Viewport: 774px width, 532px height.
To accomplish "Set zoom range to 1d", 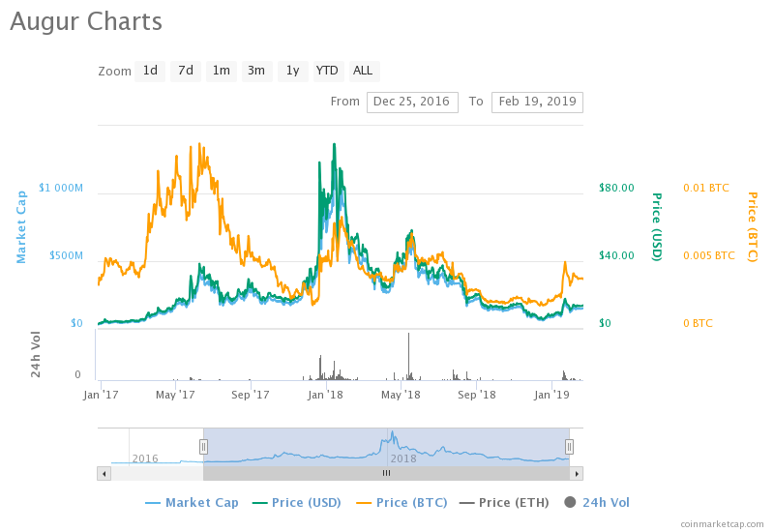I will (x=150, y=71).
